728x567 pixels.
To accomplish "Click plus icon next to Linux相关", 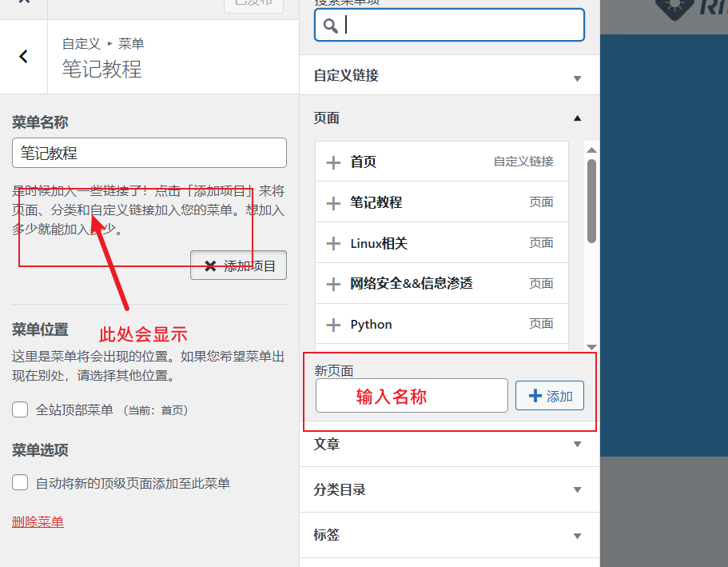I will pos(334,244).
